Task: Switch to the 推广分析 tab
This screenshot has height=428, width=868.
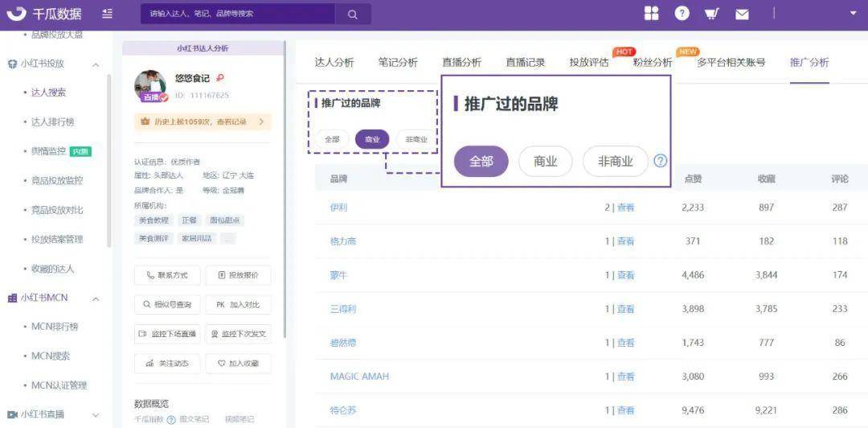Action: click(x=809, y=62)
